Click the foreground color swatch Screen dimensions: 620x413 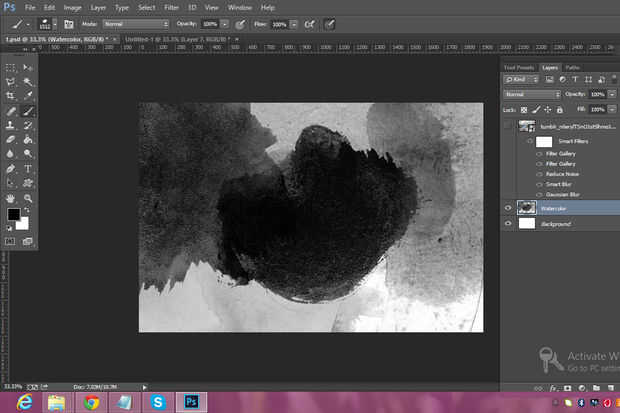click(14, 215)
